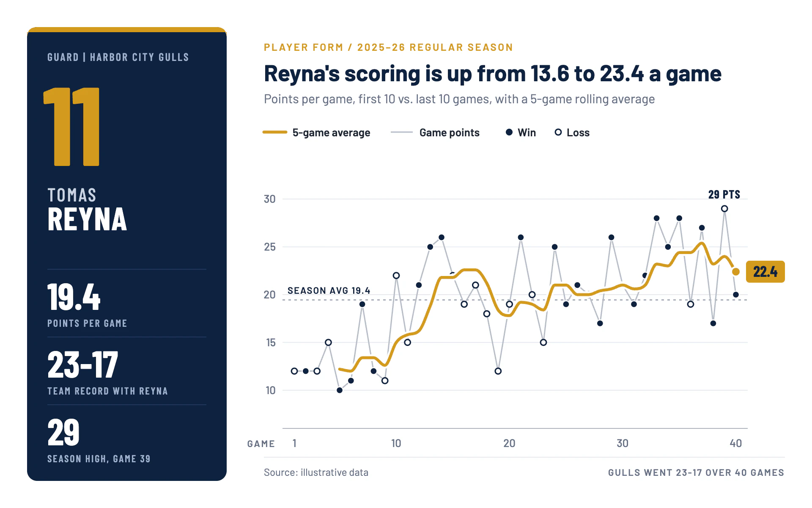Screen dimensions: 812x508
Task: Click the 5-game average legend line swatch
Action: (275, 133)
